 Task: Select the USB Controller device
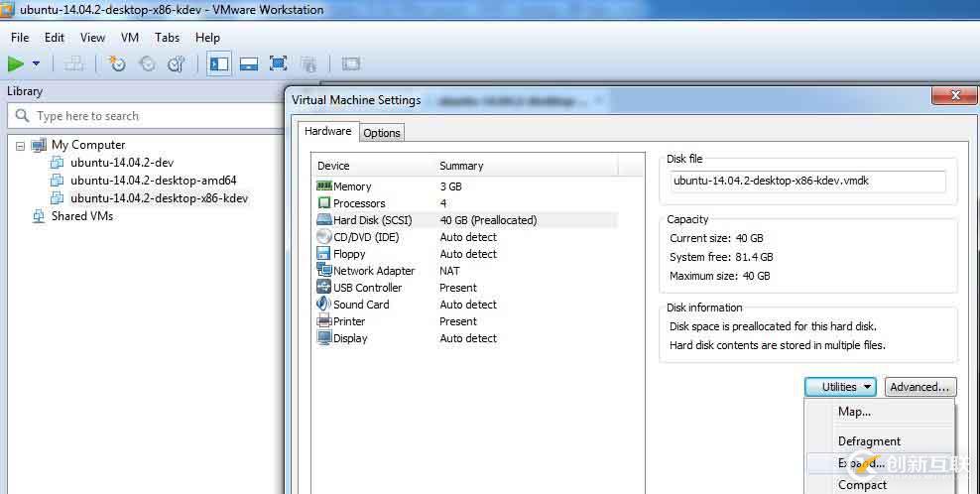(465, 288)
